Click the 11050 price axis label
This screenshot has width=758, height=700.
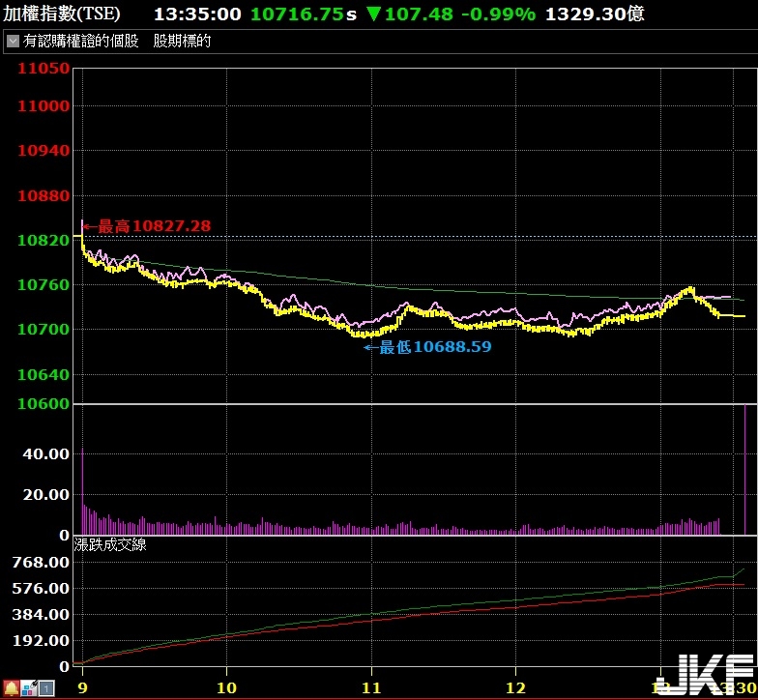[x=44, y=68]
